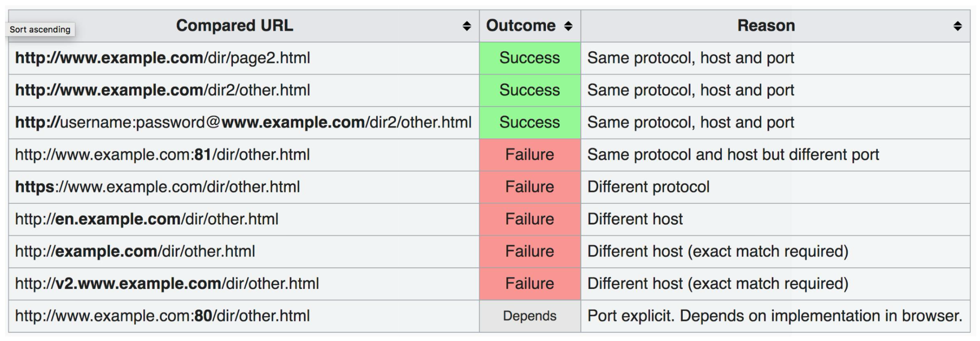This screenshot has width=980, height=341.
Task: Select the username:password URL row
Action: (489, 122)
